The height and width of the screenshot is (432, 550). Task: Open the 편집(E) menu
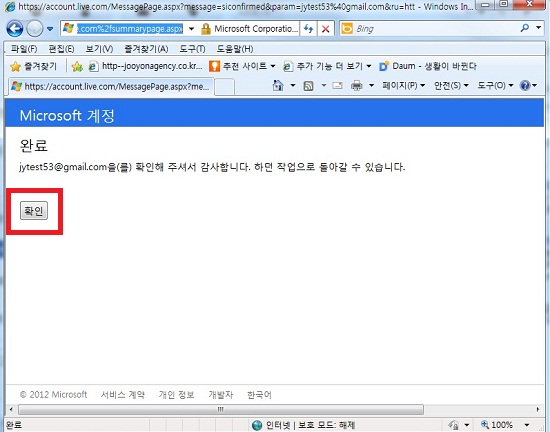[61, 49]
